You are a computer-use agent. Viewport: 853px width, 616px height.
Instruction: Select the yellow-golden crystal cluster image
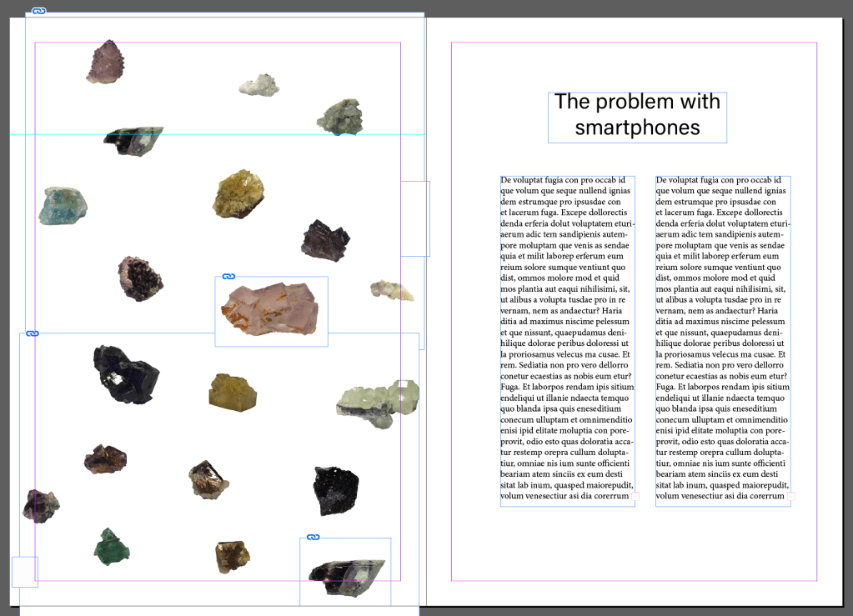click(238, 194)
